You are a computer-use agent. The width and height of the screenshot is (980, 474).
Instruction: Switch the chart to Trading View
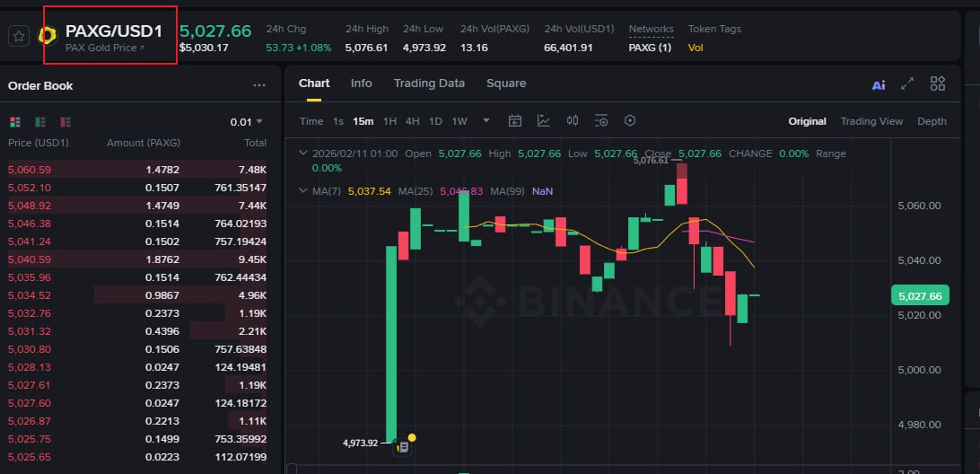[x=871, y=121]
